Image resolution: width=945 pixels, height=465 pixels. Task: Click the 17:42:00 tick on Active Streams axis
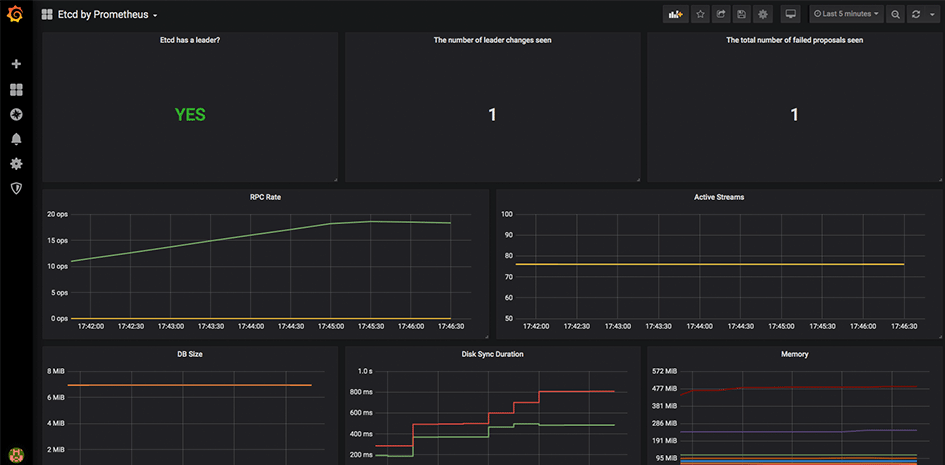pyautogui.click(x=536, y=326)
